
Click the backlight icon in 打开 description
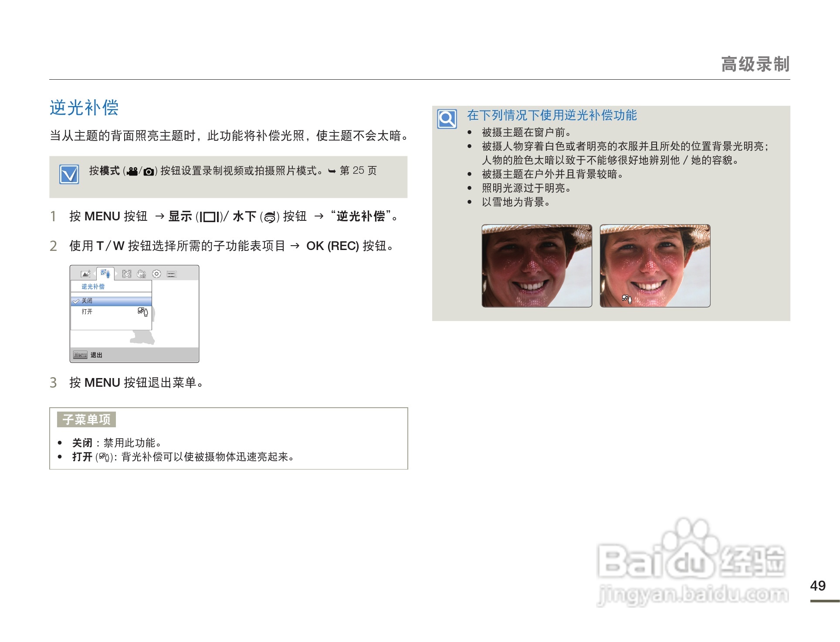(104, 457)
